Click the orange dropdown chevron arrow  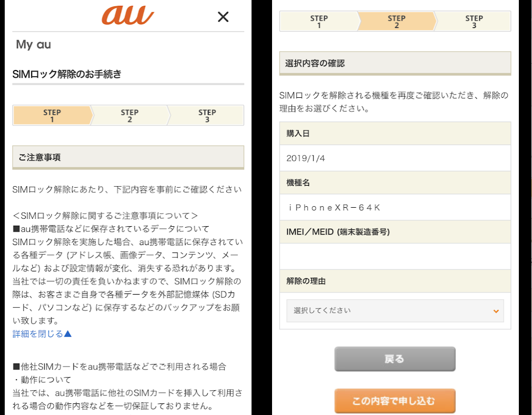[x=496, y=311]
